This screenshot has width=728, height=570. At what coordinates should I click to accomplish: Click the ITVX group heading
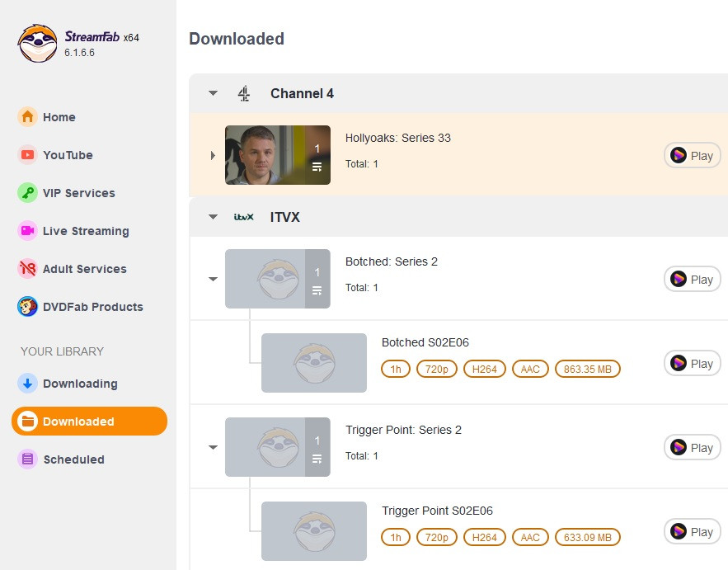[285, 217]
